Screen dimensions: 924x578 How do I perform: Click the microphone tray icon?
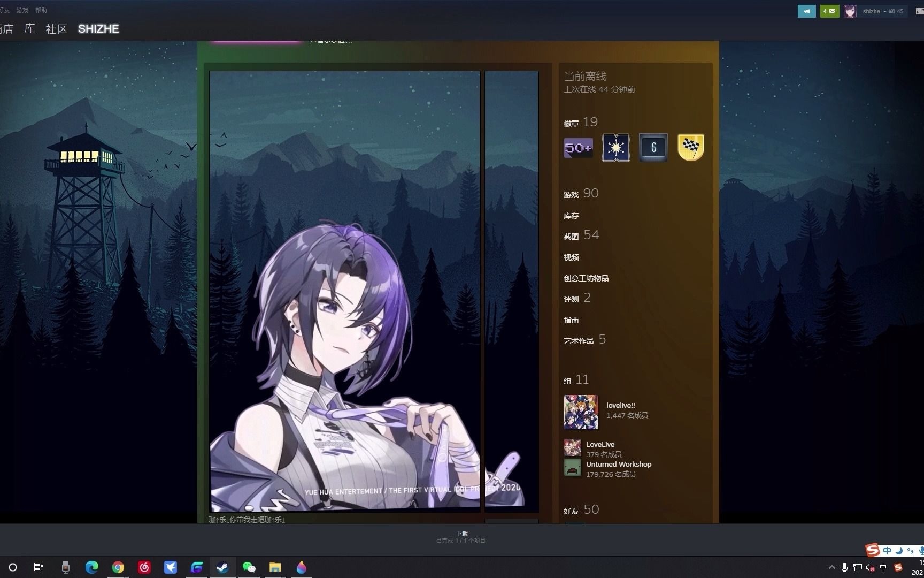(844, 567)
